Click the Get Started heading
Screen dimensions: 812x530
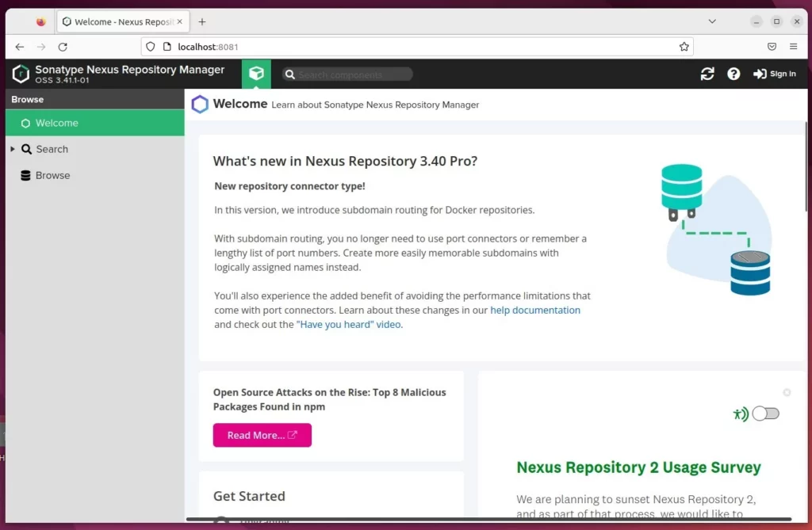tap(249, 496)
